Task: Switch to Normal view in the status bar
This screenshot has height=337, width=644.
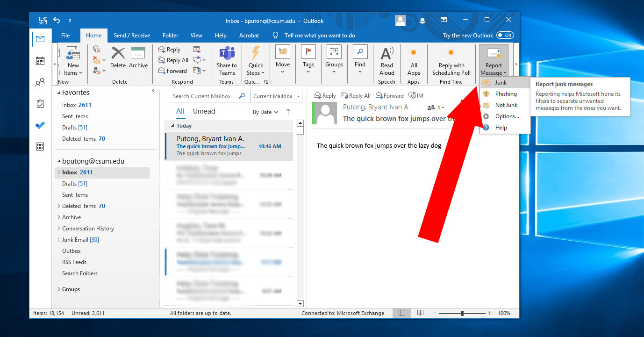Action: coord(402,313)
